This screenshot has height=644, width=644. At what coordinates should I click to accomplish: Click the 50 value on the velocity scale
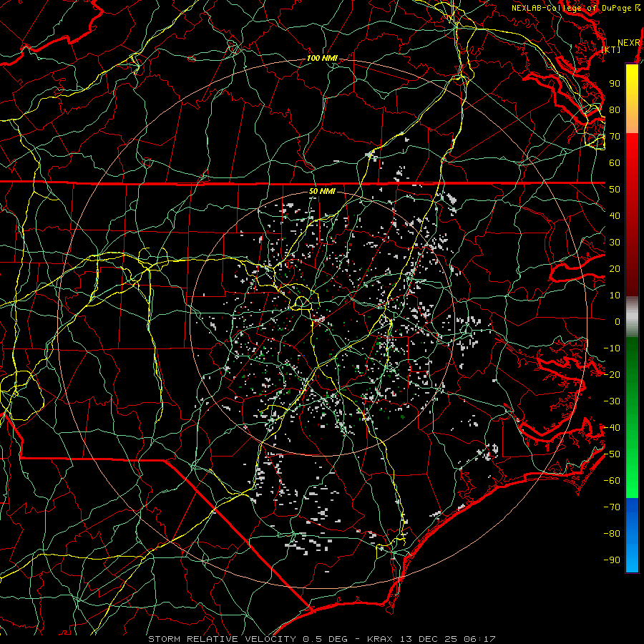615,190
